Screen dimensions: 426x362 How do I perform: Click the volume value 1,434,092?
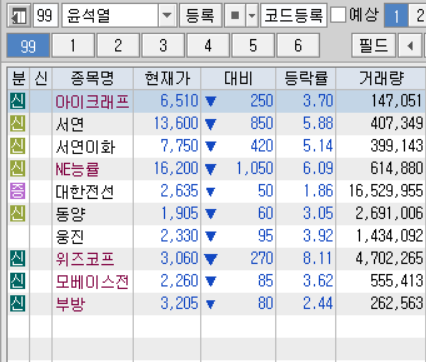coord(390,236)
